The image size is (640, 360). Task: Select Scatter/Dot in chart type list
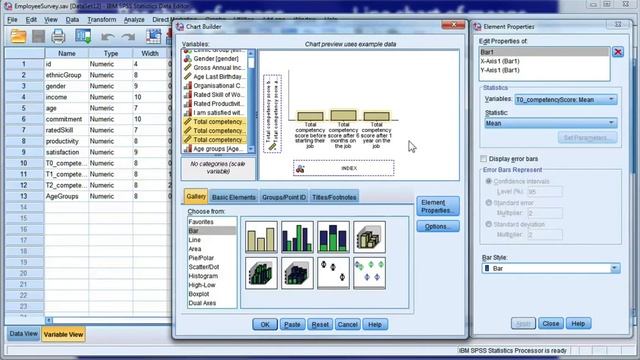212,267
